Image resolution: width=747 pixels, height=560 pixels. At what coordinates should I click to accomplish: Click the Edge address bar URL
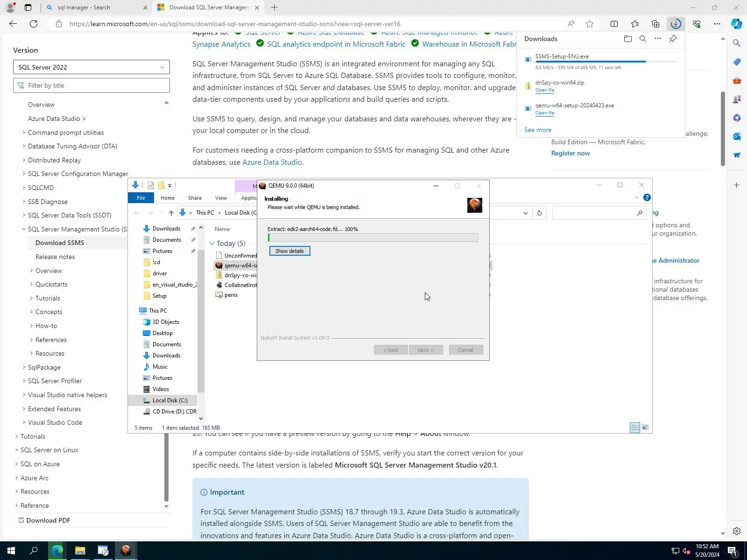click(235, 24)
